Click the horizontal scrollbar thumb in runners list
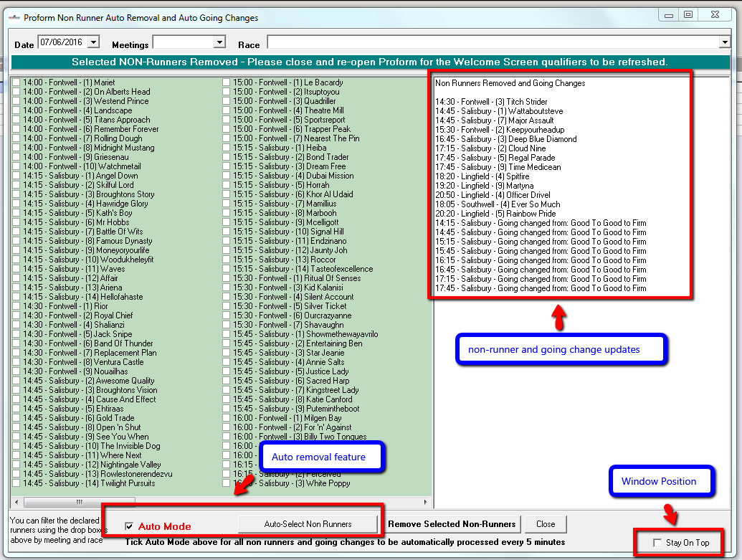The image size is (742, 560). [x=80, y=502]
